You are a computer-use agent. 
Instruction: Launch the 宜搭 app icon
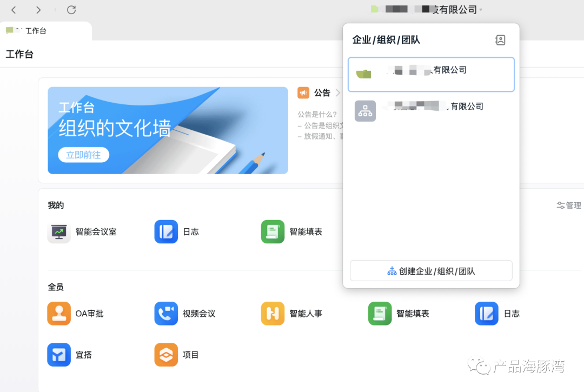[x=59, y=355]
